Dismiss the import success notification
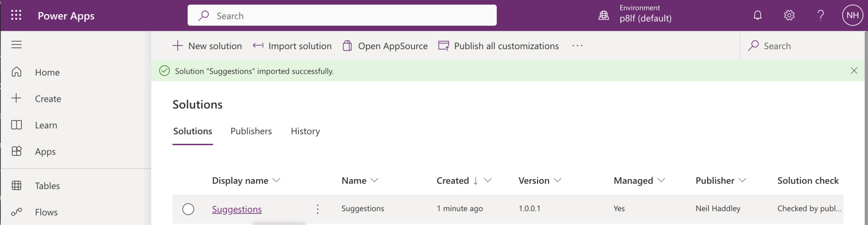This screenshot has height=225, width=868. [854, 71]
